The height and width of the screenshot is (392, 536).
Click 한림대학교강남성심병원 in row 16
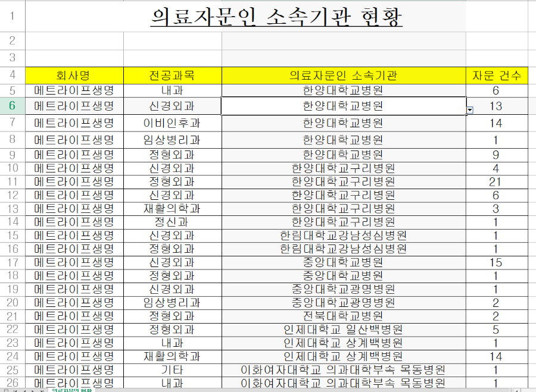click(344, 249)
